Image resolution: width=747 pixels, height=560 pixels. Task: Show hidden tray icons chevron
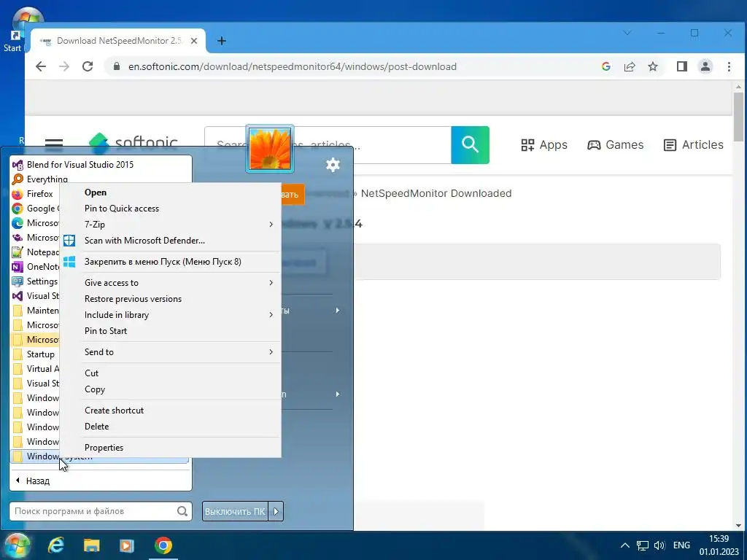tap(625, 545)
